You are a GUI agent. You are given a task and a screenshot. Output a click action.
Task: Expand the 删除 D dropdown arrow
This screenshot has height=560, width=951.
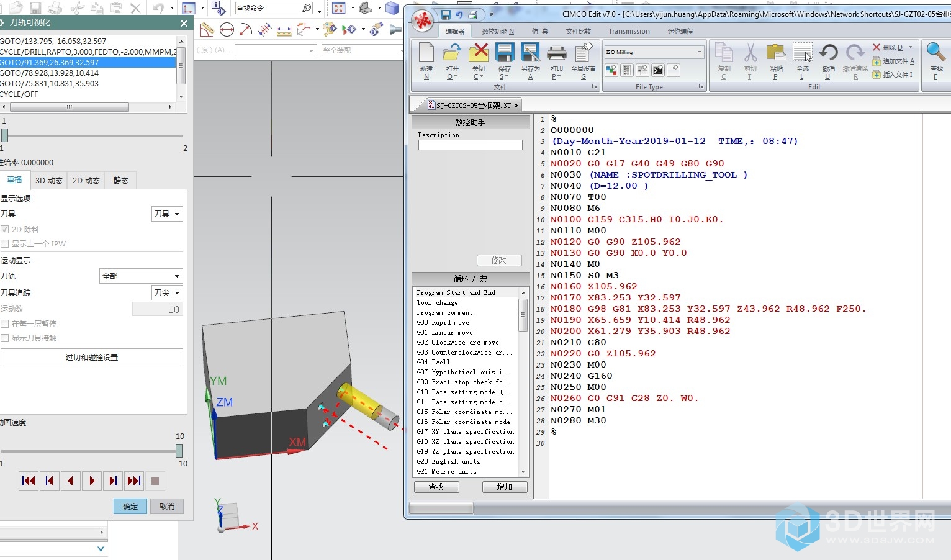(x=911, y=47)
